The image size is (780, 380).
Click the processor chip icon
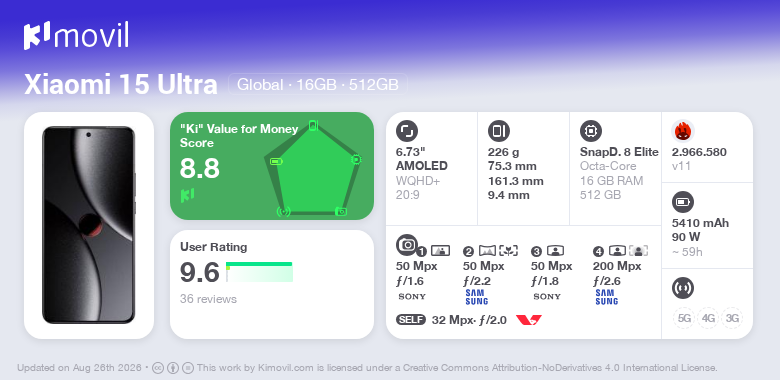[591, 131]
